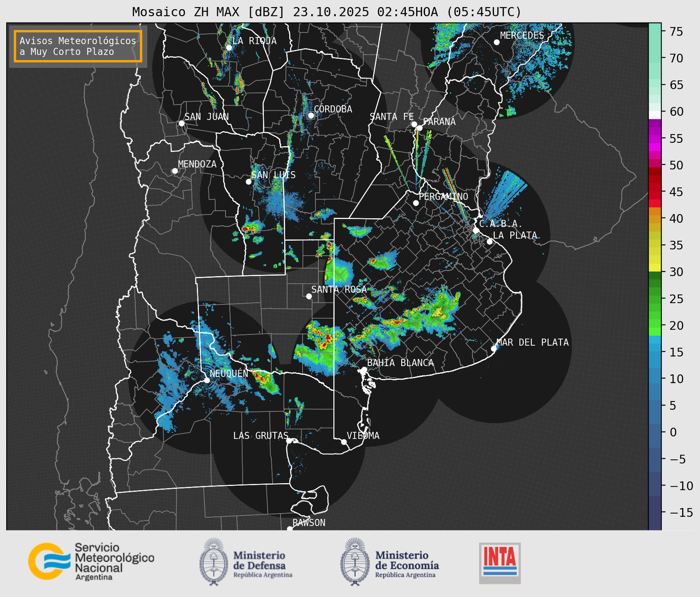The image size is (700, 597).
Task: Click the LA PLATA city label
Action: (515, 235)
